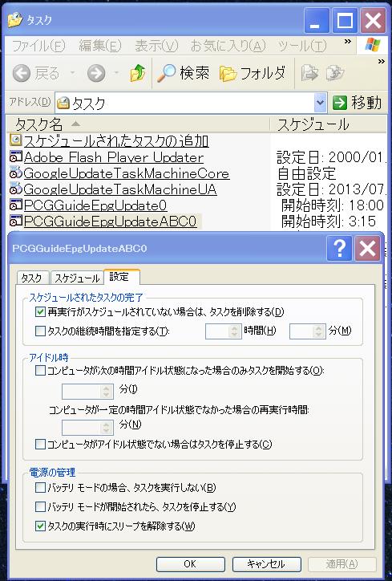Open the ファイル(F) menu

tap(38, 46)
